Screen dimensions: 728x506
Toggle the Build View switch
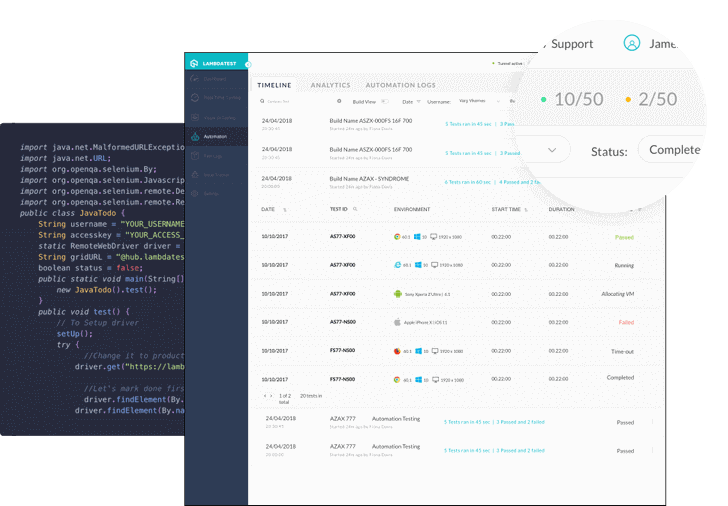tap(385, 101)
